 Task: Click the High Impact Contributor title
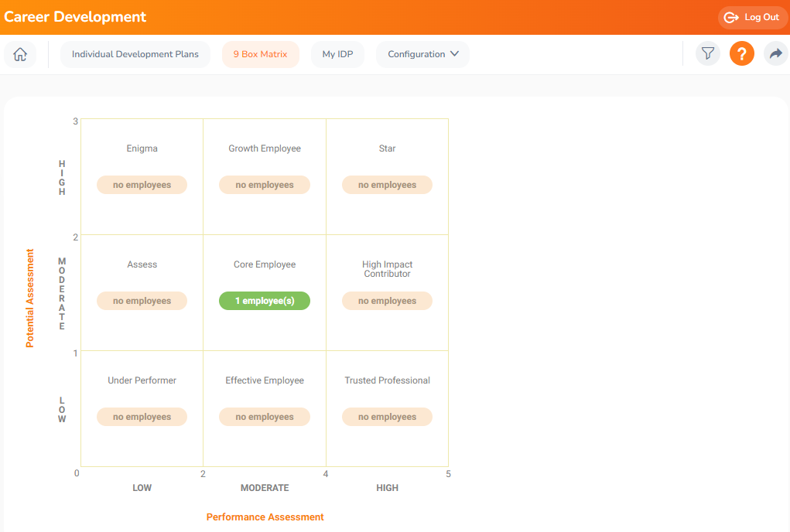[387, 269]
